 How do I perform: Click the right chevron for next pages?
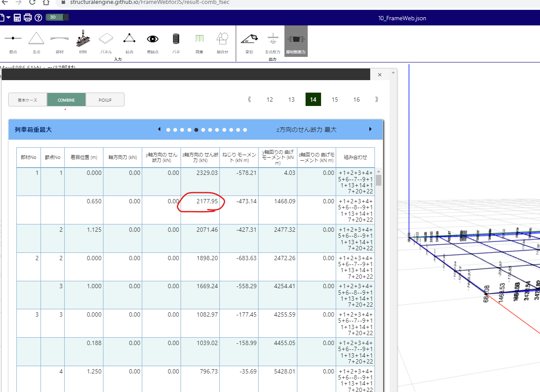tap(376, 100)
